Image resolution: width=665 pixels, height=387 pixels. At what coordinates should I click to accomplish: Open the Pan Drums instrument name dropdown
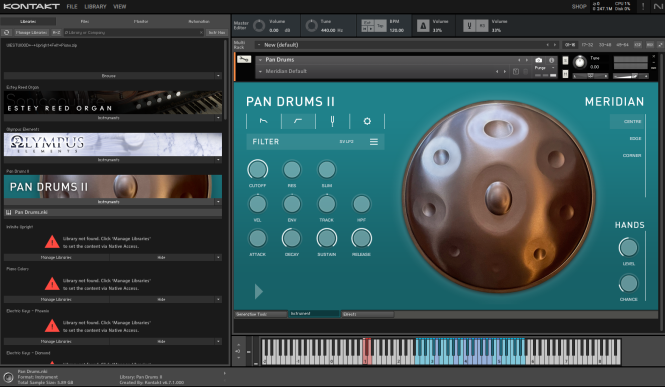tap(260, 60)
